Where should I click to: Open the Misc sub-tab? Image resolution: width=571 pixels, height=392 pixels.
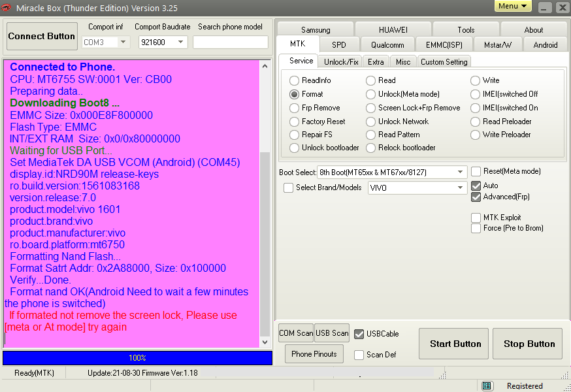point(402,62)
